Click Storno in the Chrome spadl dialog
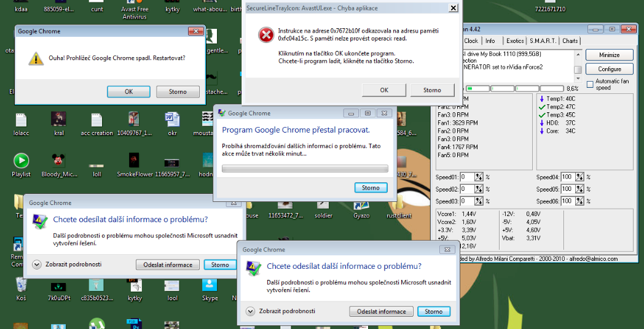644x329 pixels. point(178,91)
